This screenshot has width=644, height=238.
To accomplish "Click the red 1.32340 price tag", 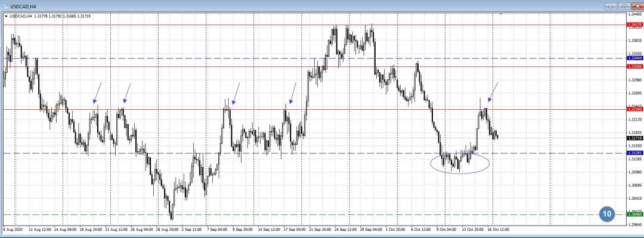I will (634, 109).
